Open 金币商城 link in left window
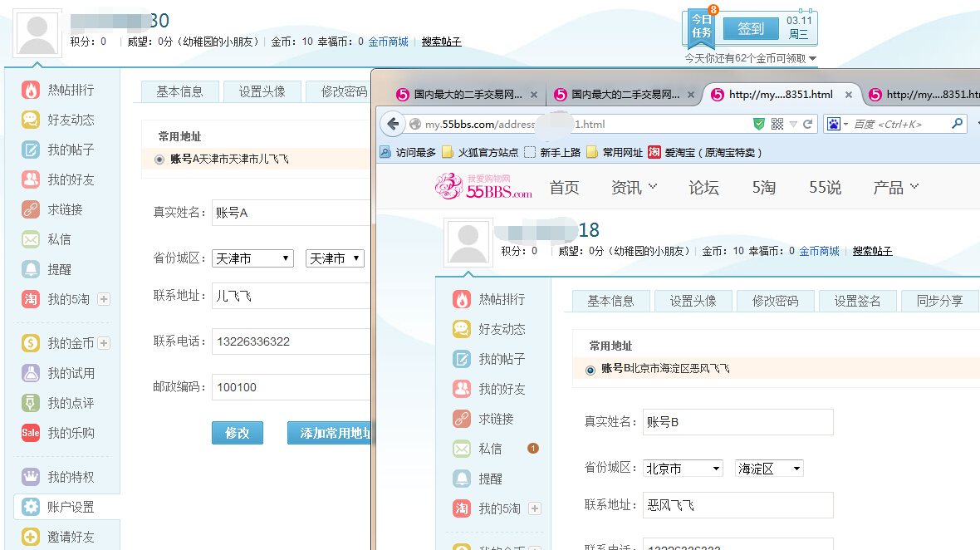980x550 pixels. tap(388, 42)
